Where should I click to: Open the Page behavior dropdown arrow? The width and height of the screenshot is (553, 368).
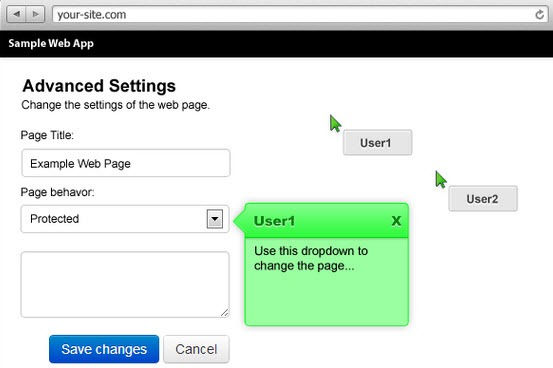(214, 219)
